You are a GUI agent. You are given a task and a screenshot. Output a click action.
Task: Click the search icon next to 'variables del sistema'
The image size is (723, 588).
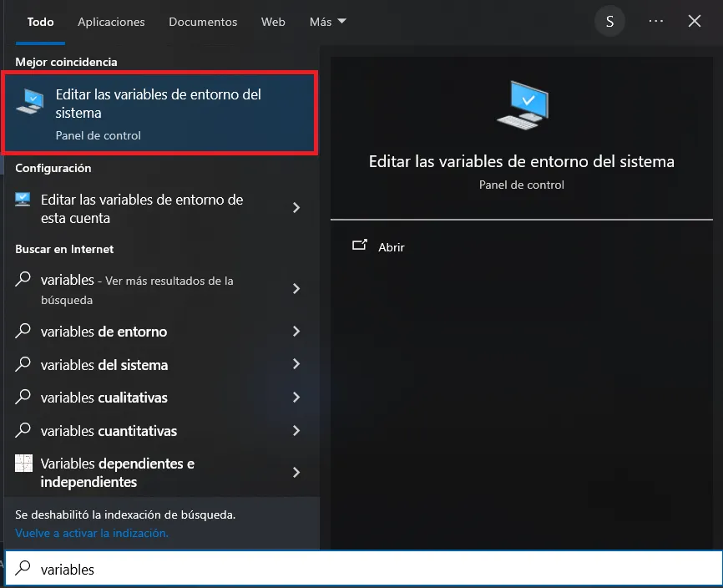tap(25, 365)
